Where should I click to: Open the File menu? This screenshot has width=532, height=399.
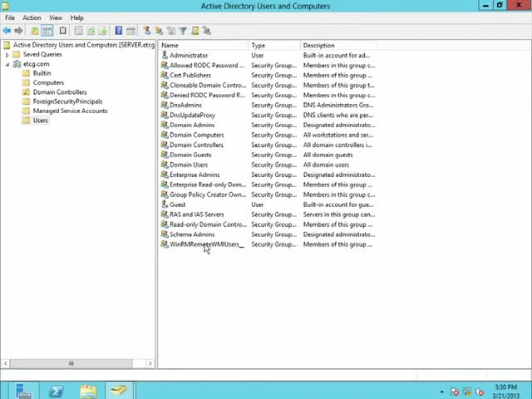(x=10, y=17)
